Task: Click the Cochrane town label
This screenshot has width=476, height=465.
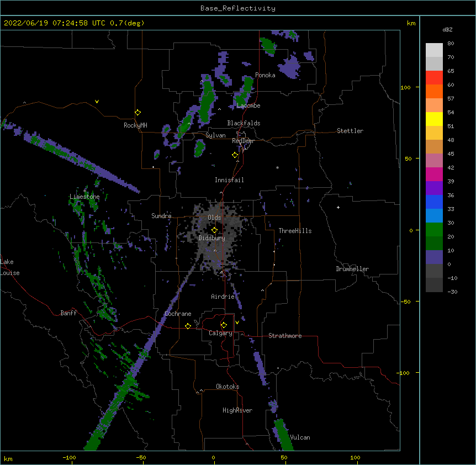Action: point(178,314)
